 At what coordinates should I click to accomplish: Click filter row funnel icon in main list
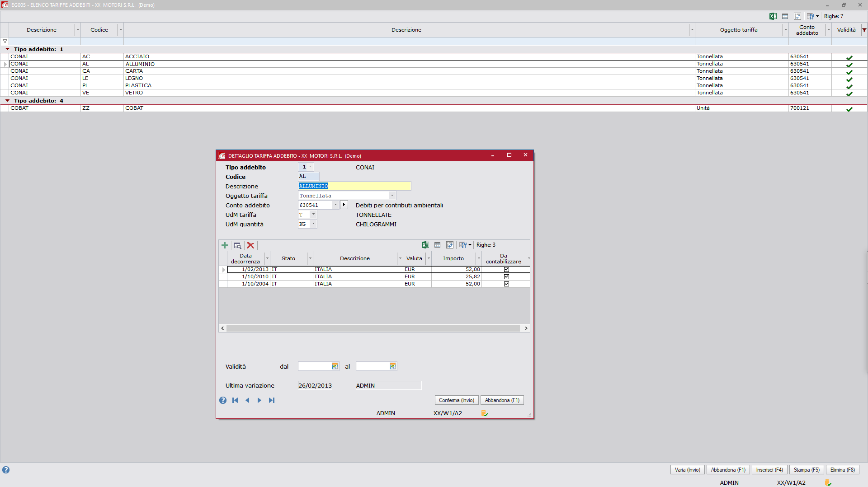5,41
